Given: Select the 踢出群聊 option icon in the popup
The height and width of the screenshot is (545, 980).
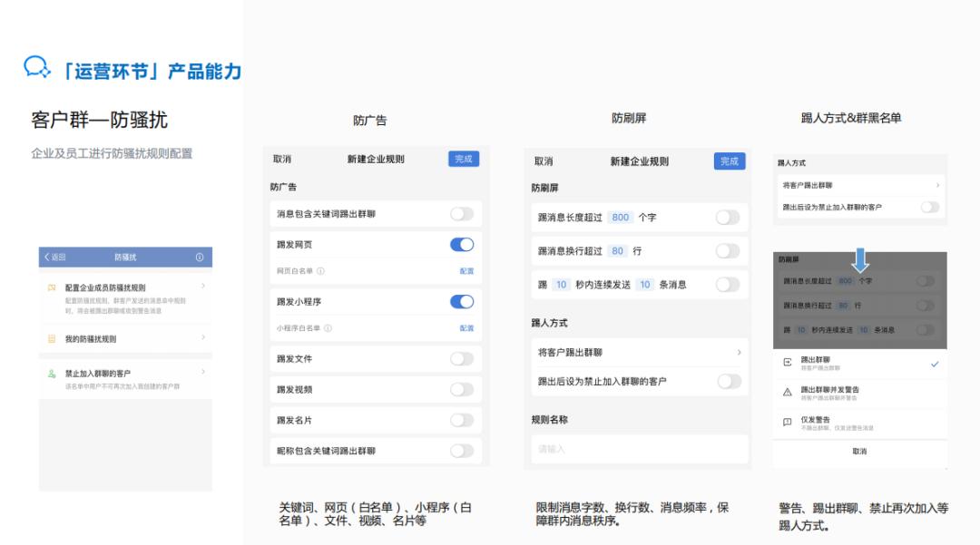Looking at the screenshot, I should click(x=788, y=362).
